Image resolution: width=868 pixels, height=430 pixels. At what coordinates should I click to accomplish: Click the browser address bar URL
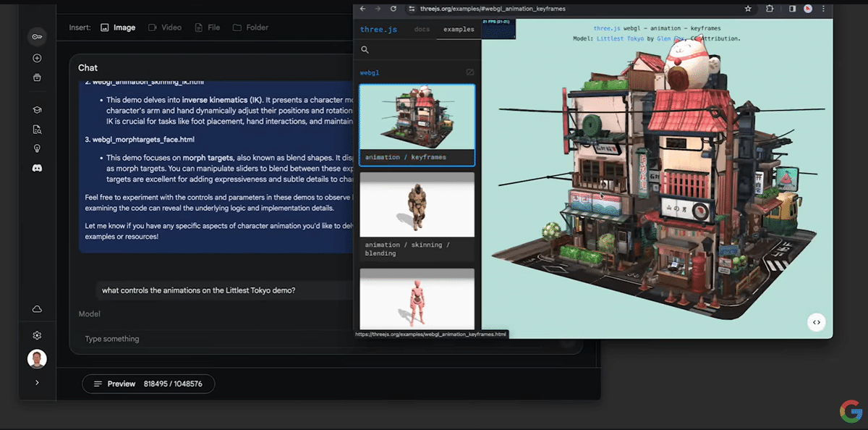[x=493, y=9]
